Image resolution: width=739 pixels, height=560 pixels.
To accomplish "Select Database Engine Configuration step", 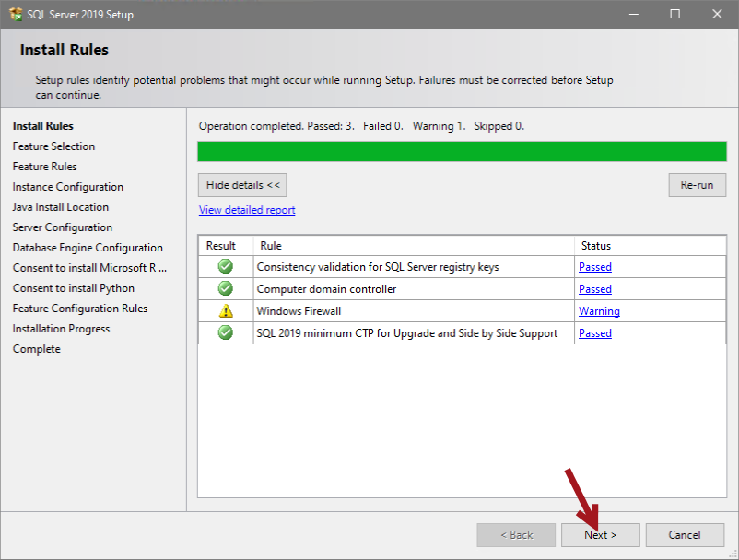I will point(88,248).
